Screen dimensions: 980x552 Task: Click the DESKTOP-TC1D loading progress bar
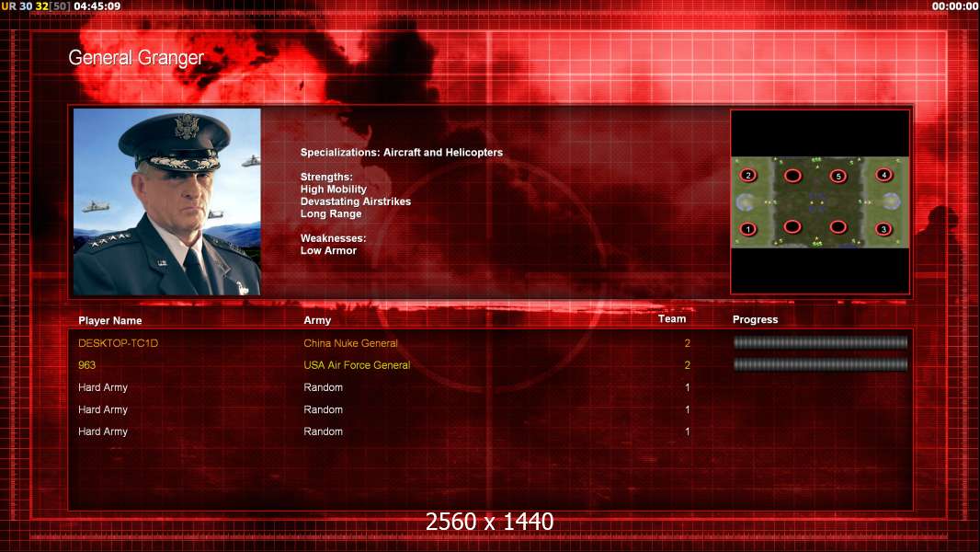820,342
